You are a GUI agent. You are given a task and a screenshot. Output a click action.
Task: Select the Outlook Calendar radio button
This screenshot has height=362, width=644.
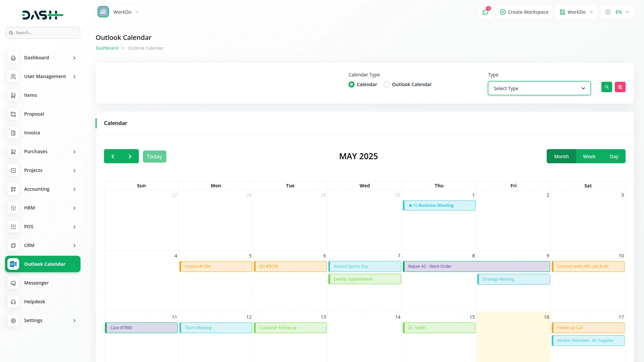(387, 84)
